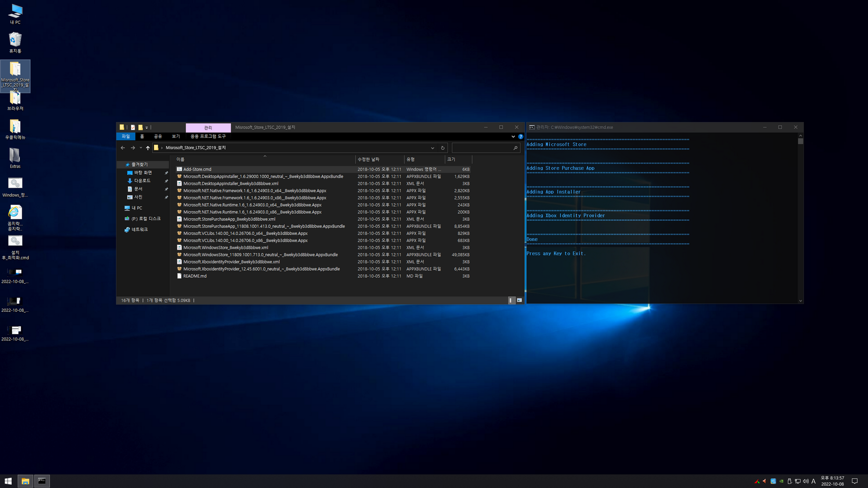Click the taskbar clock and date
Image resolution: width=868 pixels, height=488 pixels.
tap(833, 481)
